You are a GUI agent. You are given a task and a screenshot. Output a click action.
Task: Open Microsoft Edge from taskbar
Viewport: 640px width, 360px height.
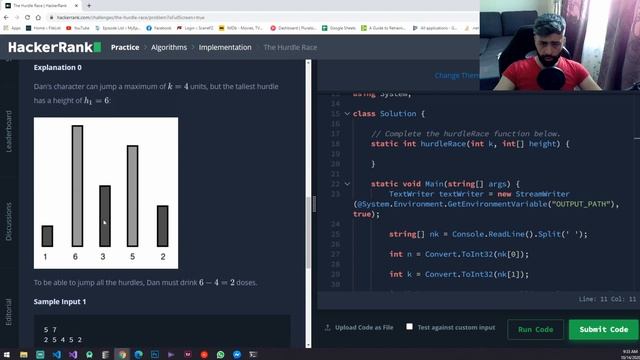coord(138,354)
